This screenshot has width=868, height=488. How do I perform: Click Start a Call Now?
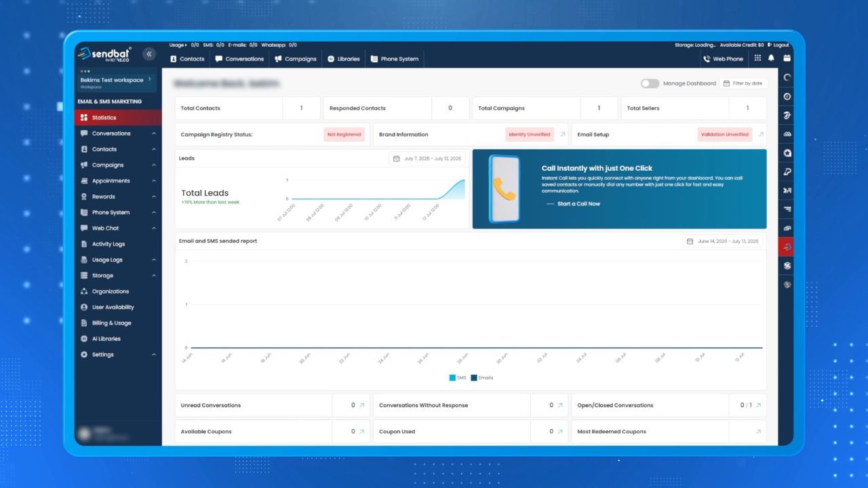[578, 204]
